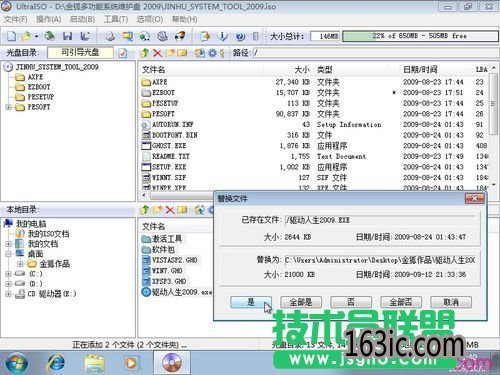500x375 pixels.
Task: Collapse the 桌面 tree node
Action: point(8,254)
